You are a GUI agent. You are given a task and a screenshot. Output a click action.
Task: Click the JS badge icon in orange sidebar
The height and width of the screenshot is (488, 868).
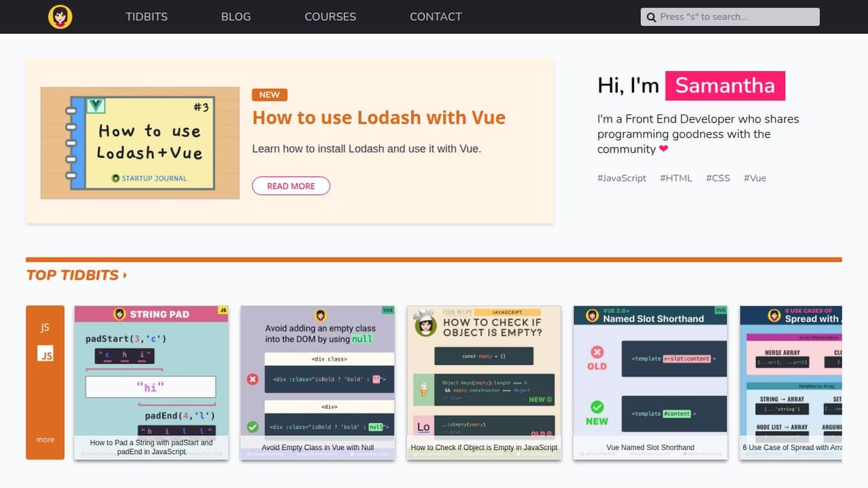(x=45, y=353)
